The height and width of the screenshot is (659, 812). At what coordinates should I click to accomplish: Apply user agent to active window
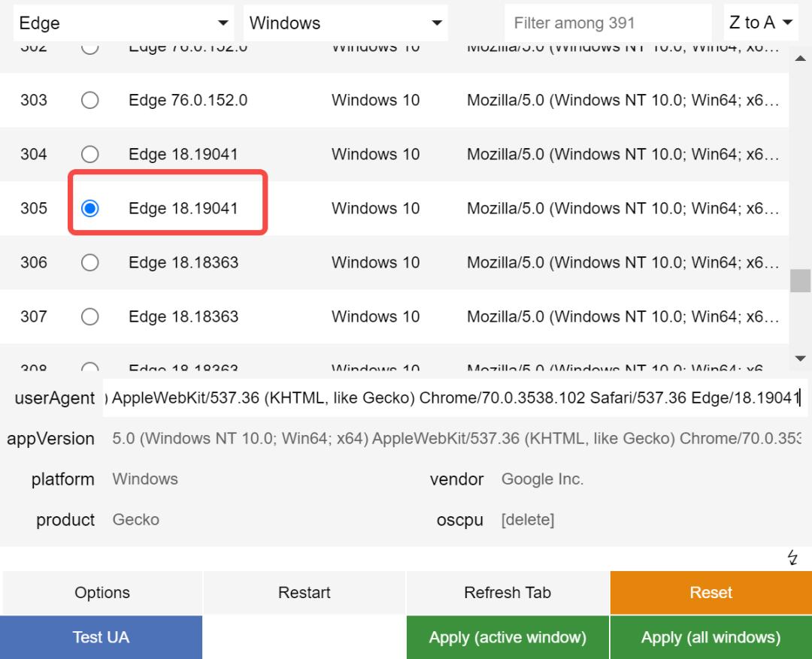point(507,637)
